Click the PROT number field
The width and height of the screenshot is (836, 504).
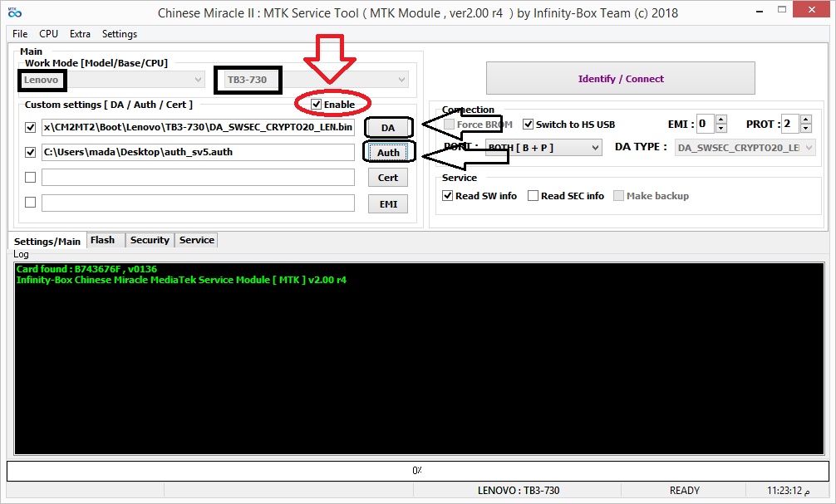click(790, 125)
